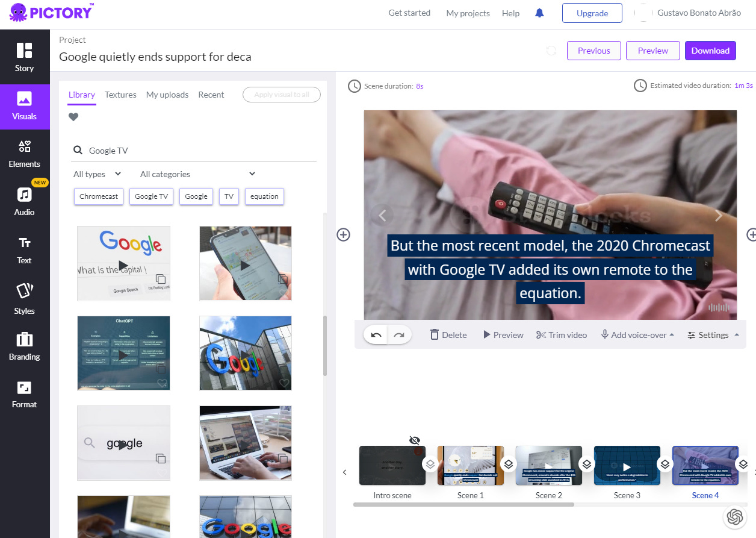
Task: Select the TV keyword chip
Action: point(229,196)
